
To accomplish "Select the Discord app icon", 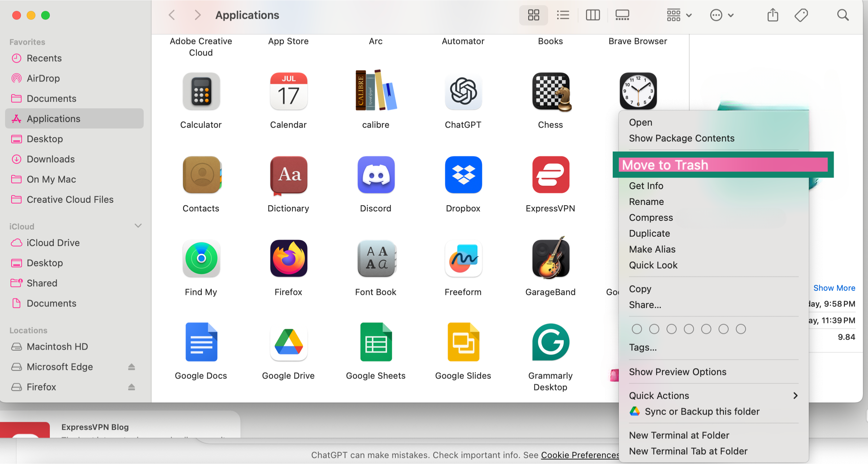I will [x=376, y=175].
